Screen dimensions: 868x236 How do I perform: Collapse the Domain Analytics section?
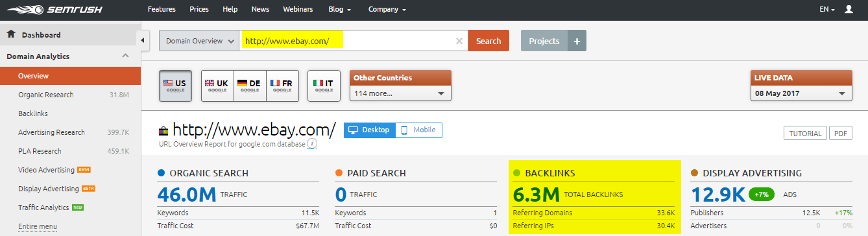point(126,56)
